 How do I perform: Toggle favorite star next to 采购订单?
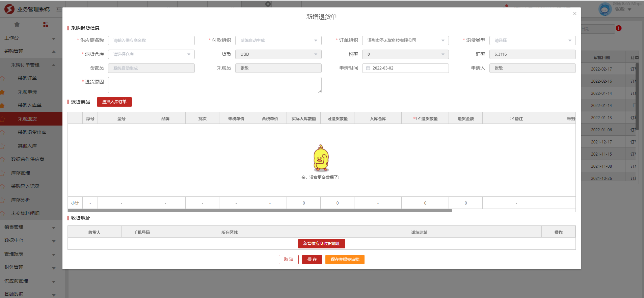2,79
